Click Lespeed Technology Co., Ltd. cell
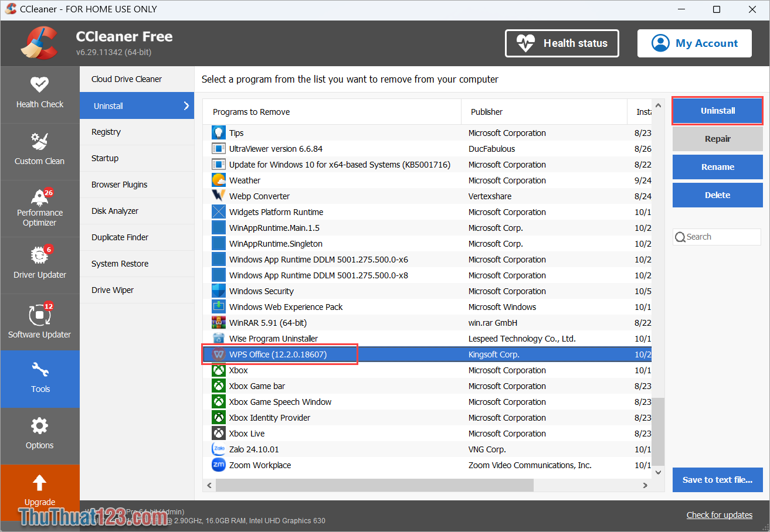Viewport: 770px width, 532px height. click(x=522, y=339)
